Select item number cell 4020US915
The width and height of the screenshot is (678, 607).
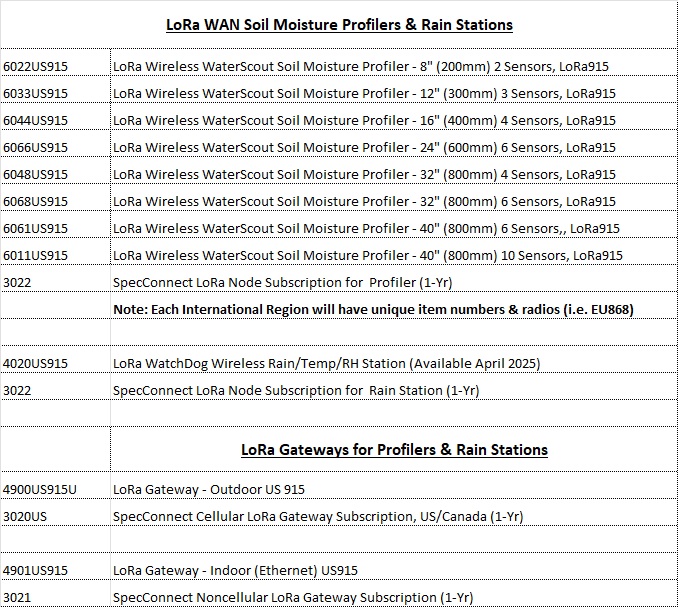[x=36, y=363]
